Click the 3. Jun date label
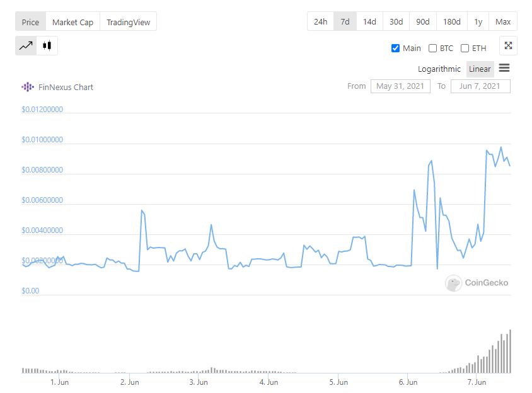532x393 pixels. coord(199,382)
